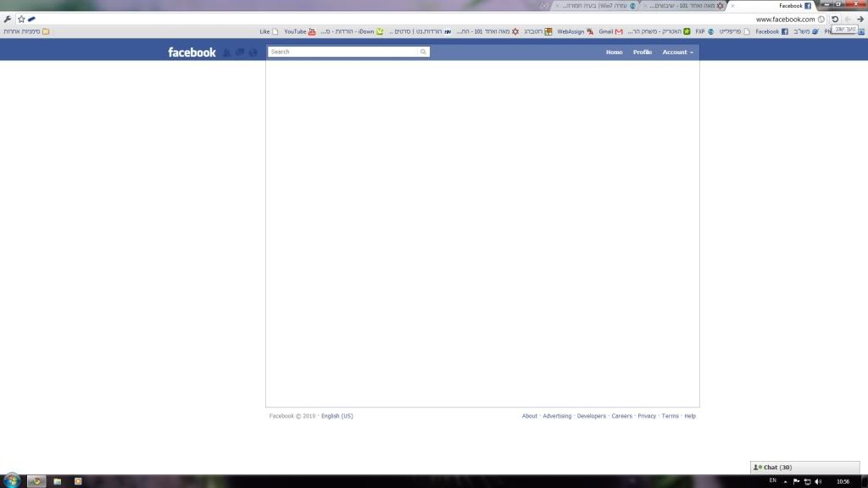Close the Facebook tab

733,6
